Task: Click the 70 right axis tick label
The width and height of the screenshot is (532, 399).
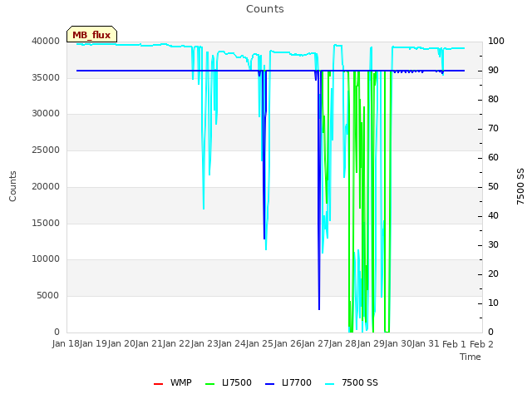Action: point(493,129)
